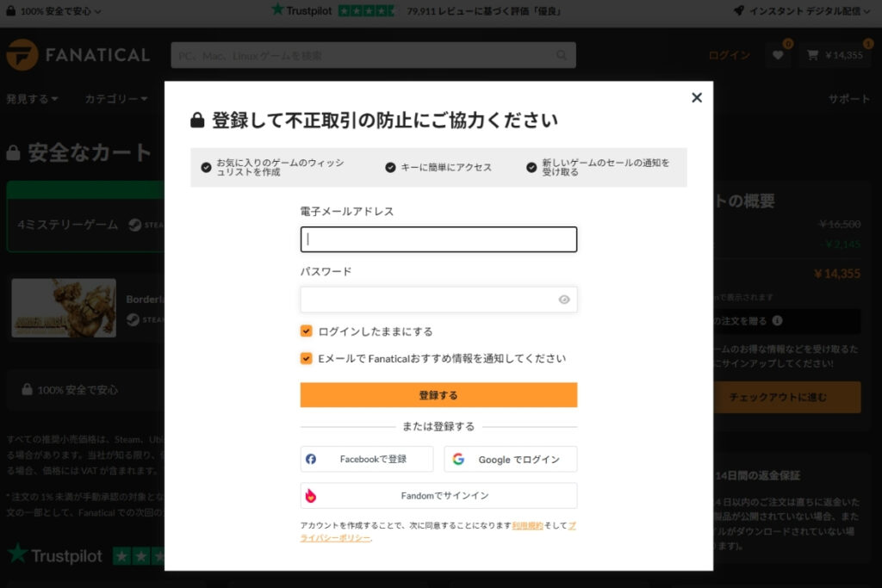The image size is (882, 588).
Task: Expand the 発見する dropdown menu
Action: 32,99
